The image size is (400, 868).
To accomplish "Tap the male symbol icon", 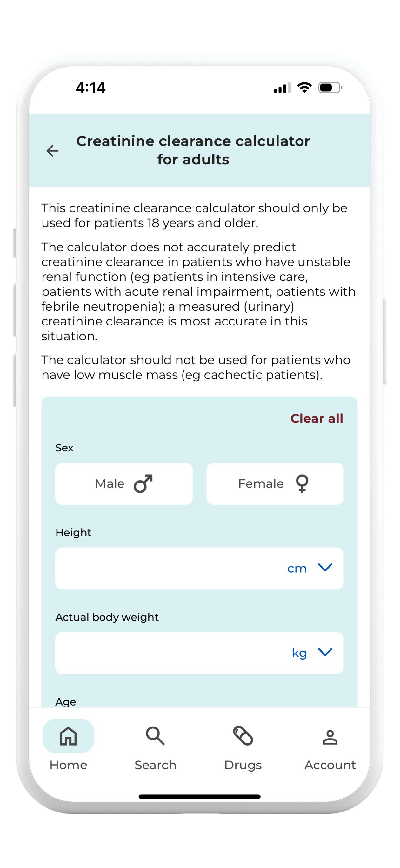I will point(143,483).
